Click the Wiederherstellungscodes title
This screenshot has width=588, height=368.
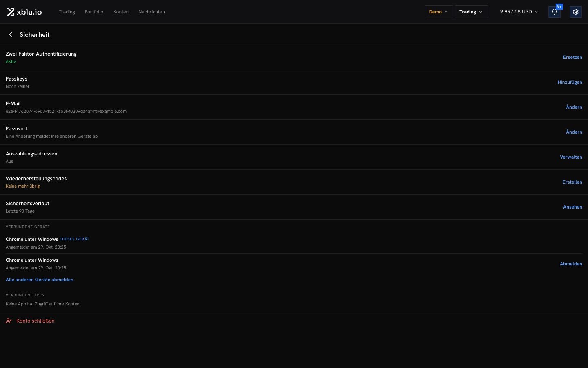coord(36,179)
